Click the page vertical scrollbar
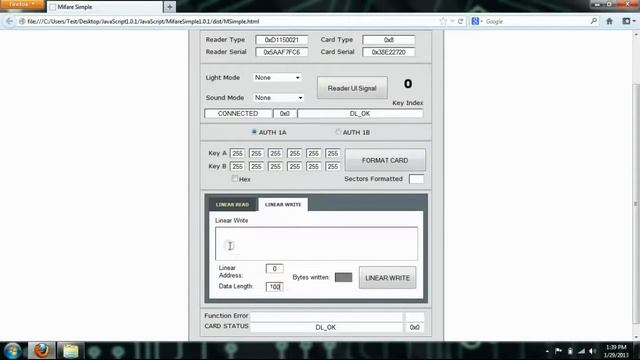Screen dimensions: 640x360 point(636,203)
